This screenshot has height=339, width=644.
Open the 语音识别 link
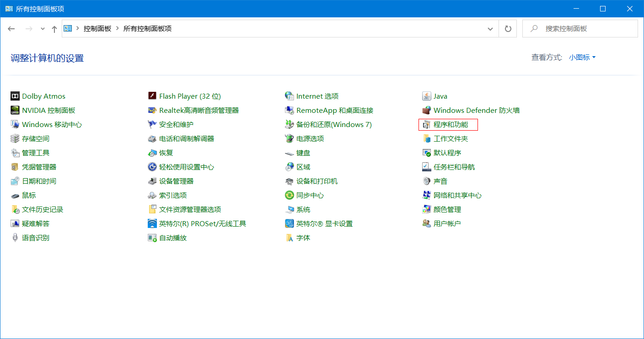click(36, 238)
